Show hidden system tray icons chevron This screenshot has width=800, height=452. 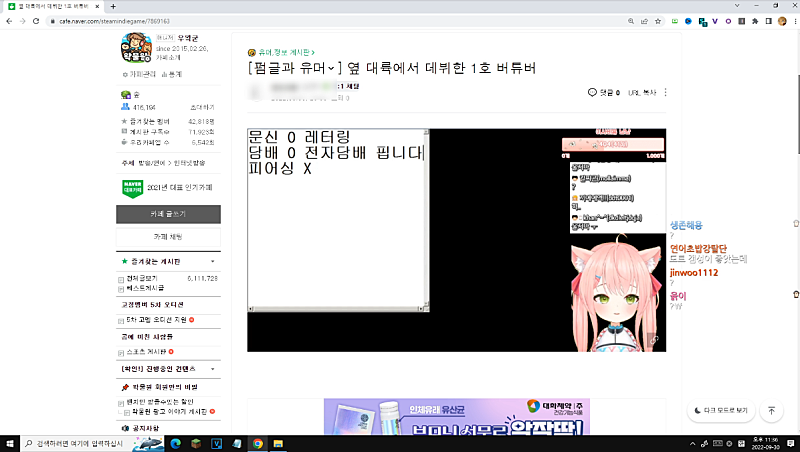(692, 443)
